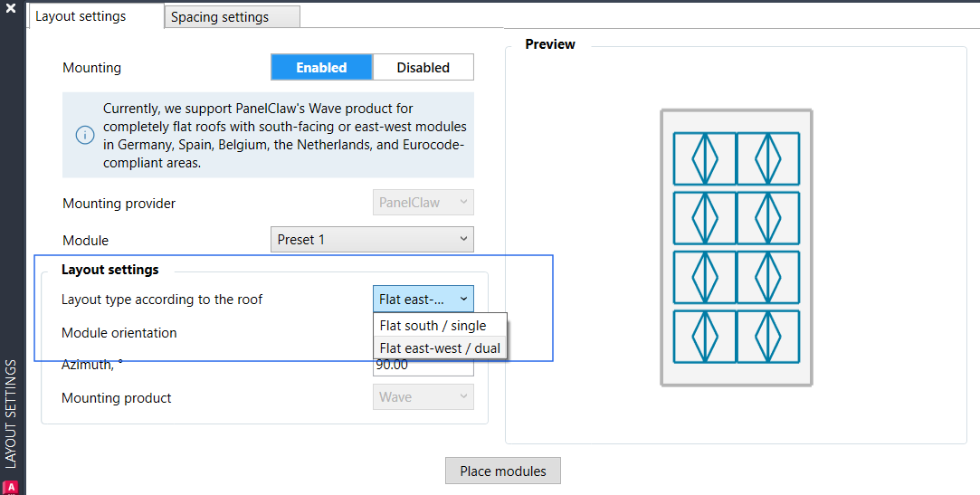Click into the Azimuth value field

pyautogui.click(x=423, y=366)
